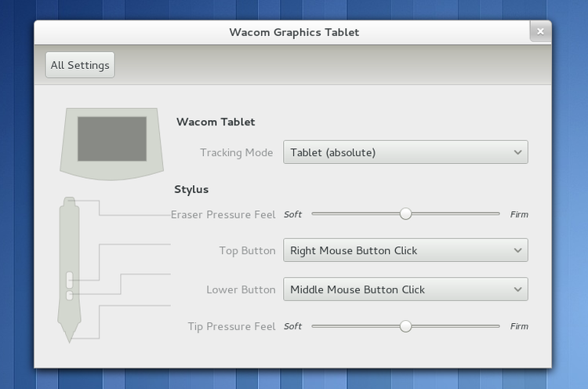588x389 pixels.
Task: Expand the Top Button action dropdown
Action: tap(405, 251)
